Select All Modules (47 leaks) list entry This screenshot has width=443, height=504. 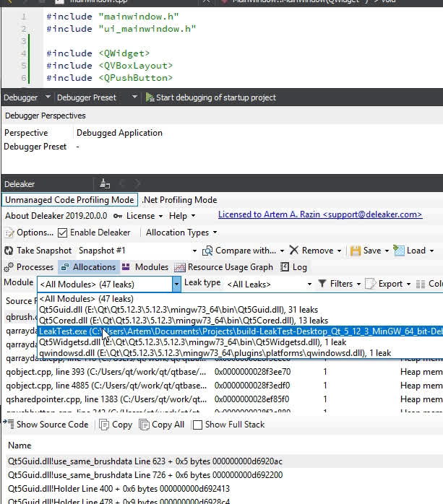tap(86, 299)
